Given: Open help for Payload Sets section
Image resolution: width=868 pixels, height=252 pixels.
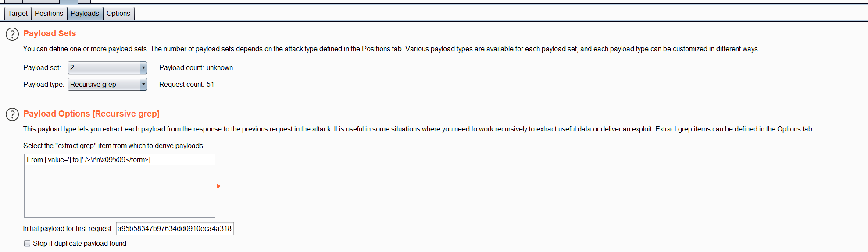Looking at the screenshot, I should (x=12, y=34).
